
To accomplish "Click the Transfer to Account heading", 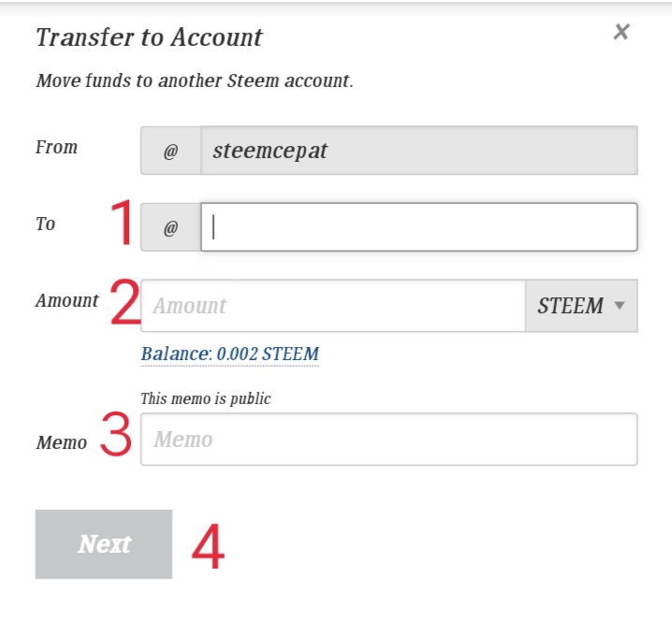I will click(x=149, y=37).
